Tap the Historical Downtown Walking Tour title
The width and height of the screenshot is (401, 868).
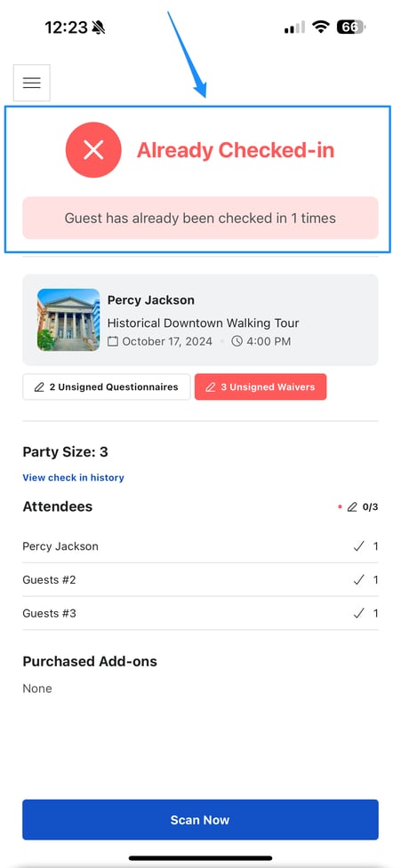point(204,323)
